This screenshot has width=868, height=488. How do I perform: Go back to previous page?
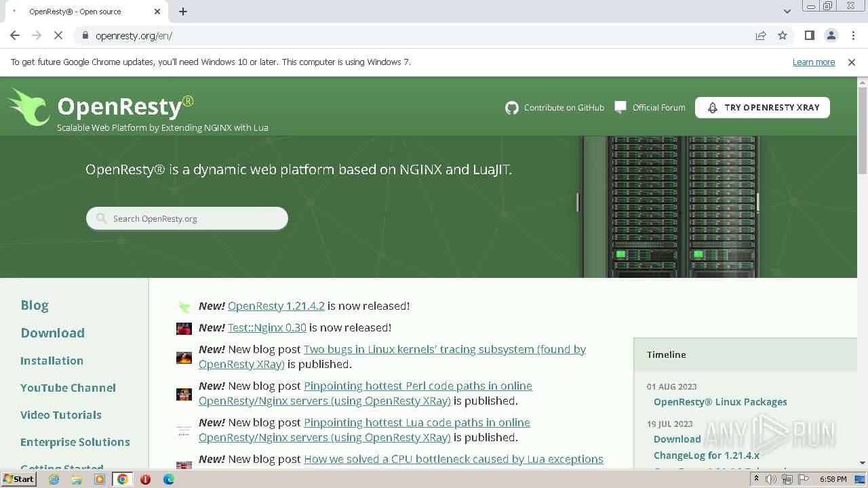tap(15, 35)
